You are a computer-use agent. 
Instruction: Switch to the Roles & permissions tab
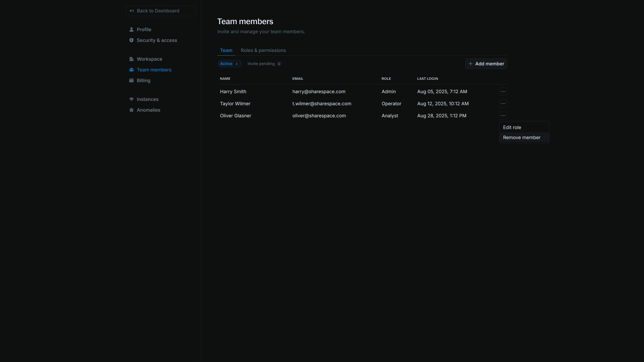coord(263,50)
